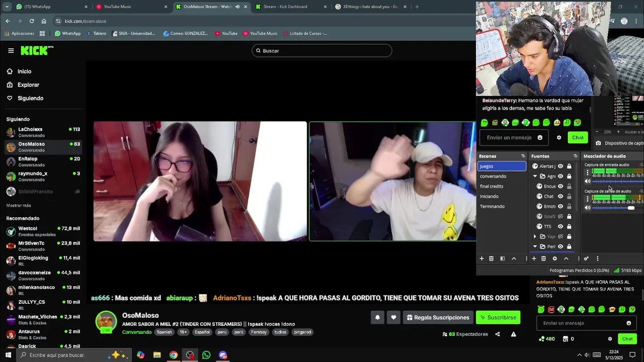Open OBS Studio from Windows taskbar
The image size is (644, 362).
(190, 355)
